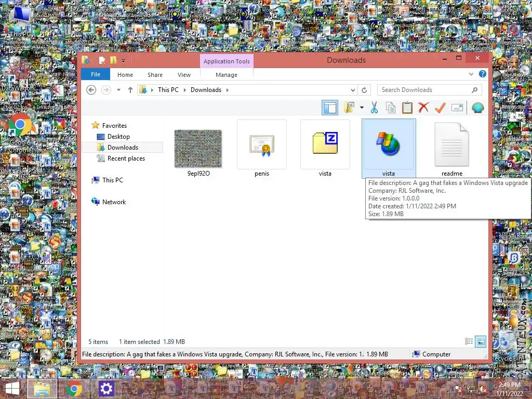Click the '5 items' status bar text

coord(98,342)
